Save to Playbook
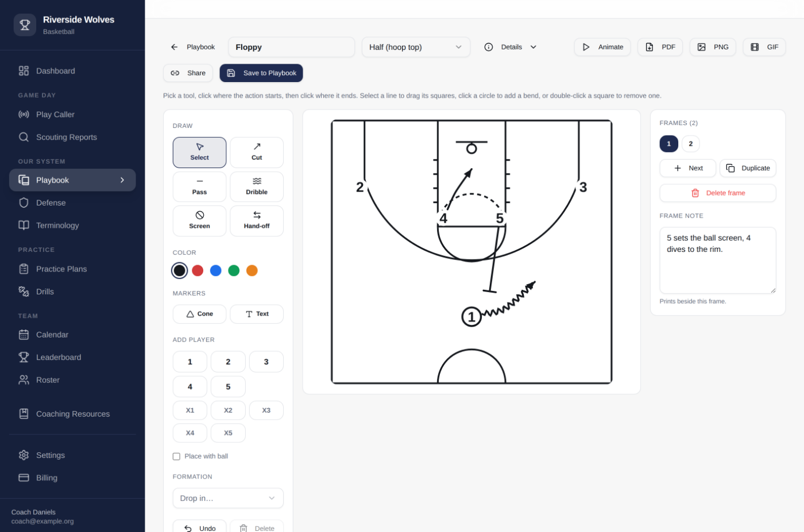804x532 pixels. [261, 73]
